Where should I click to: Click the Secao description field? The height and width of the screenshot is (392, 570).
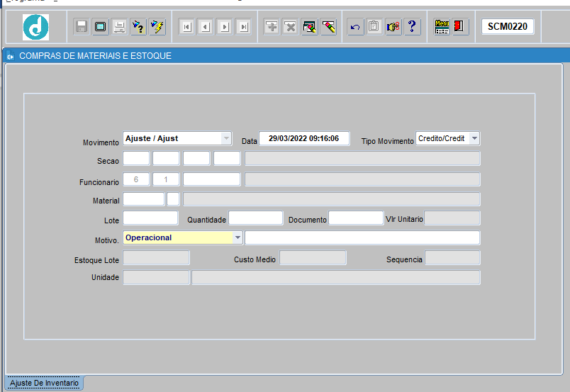click(362, 159)
